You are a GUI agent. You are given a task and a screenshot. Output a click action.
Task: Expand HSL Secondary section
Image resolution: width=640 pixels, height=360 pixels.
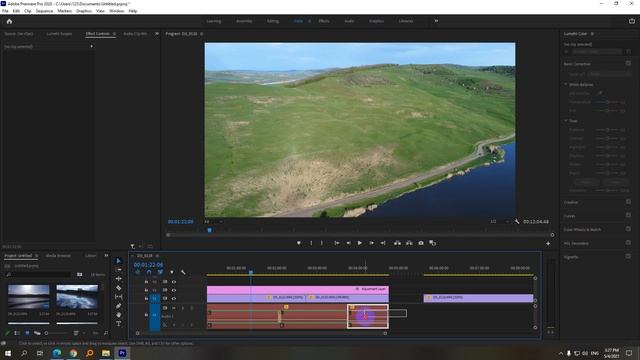click(576, 243)
